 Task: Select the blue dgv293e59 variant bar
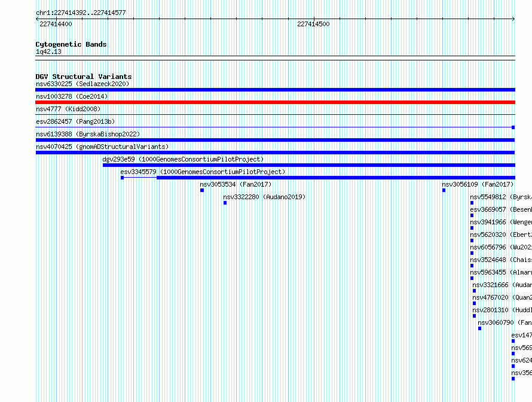click(309, 165)
